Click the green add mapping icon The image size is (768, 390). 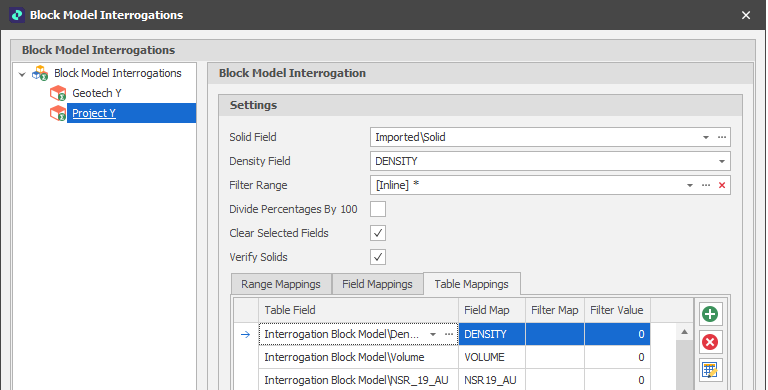[710, 314]
